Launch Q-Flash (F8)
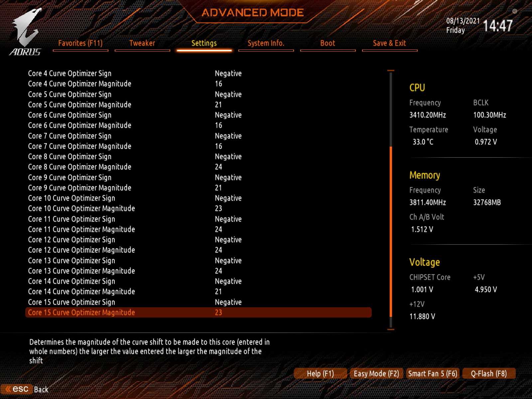The width and height of the screenshot is (532, 399). [489, 373]
